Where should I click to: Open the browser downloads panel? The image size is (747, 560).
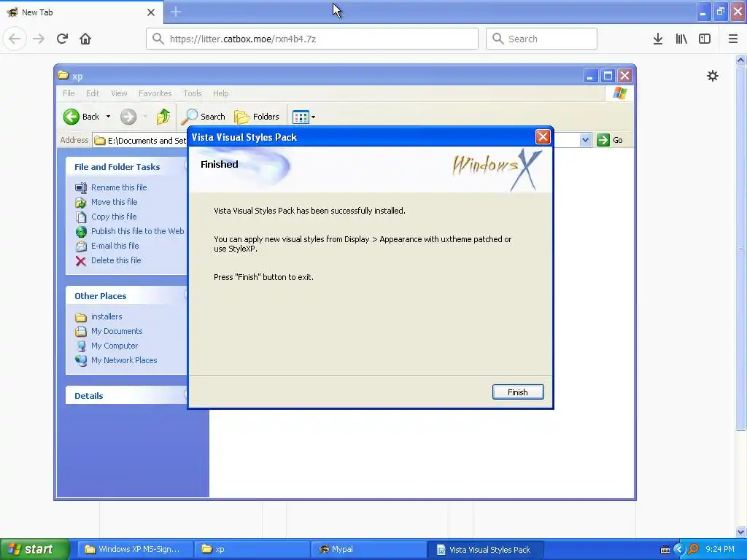pos(658,39)
